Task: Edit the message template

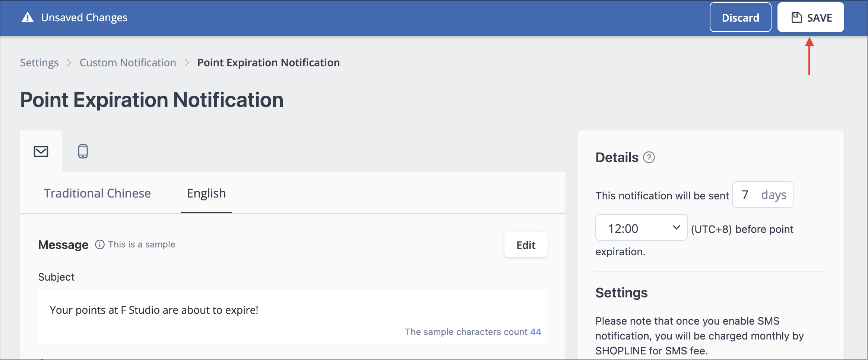Action: pyautogui.click(x=526, y=245)
